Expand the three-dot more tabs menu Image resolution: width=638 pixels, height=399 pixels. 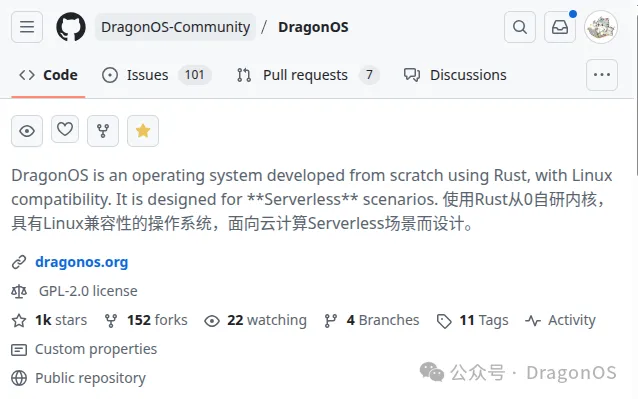pyautogui.click(x=602, y=75)
